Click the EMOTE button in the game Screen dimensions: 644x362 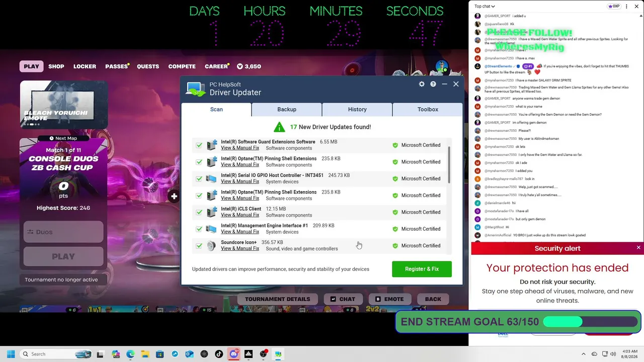click(x=389, y=299)
